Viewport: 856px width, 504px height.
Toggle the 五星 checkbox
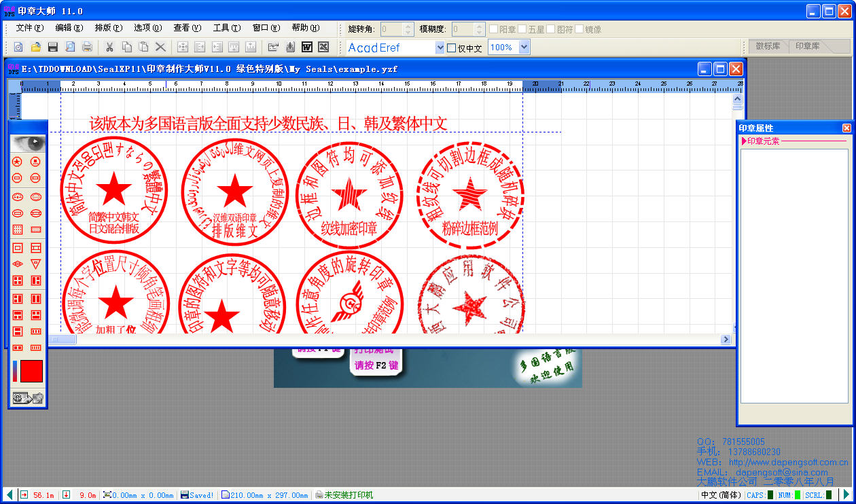pyautogui.click(x=522, y=29)
